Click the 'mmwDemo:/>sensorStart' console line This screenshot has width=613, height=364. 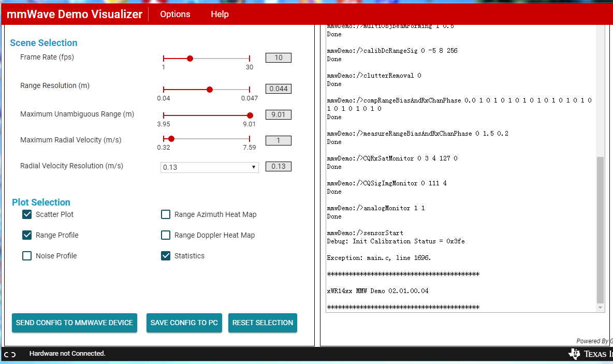(365, 233)
